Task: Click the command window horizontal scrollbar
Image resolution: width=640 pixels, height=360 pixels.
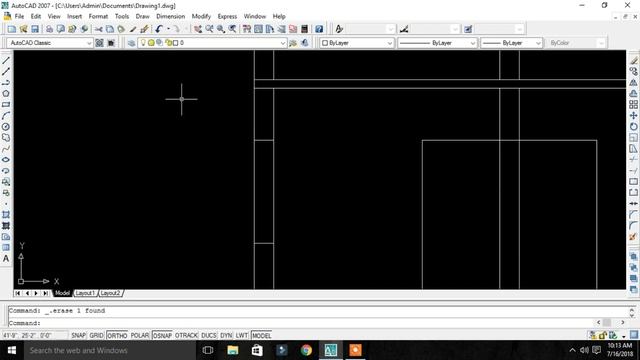Action: click(610, 322)
